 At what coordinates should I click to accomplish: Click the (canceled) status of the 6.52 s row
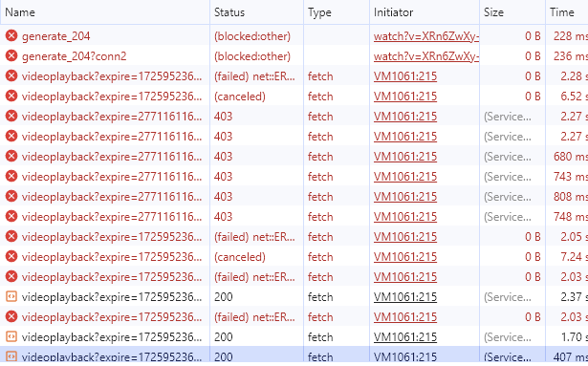pyautogui.click(x=240, y=97)
